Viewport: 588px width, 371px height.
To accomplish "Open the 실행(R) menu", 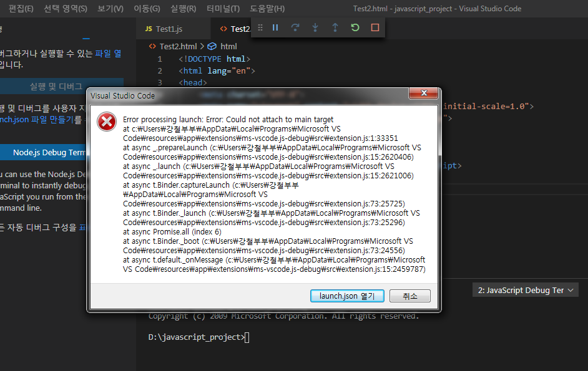I will point(183,8).
